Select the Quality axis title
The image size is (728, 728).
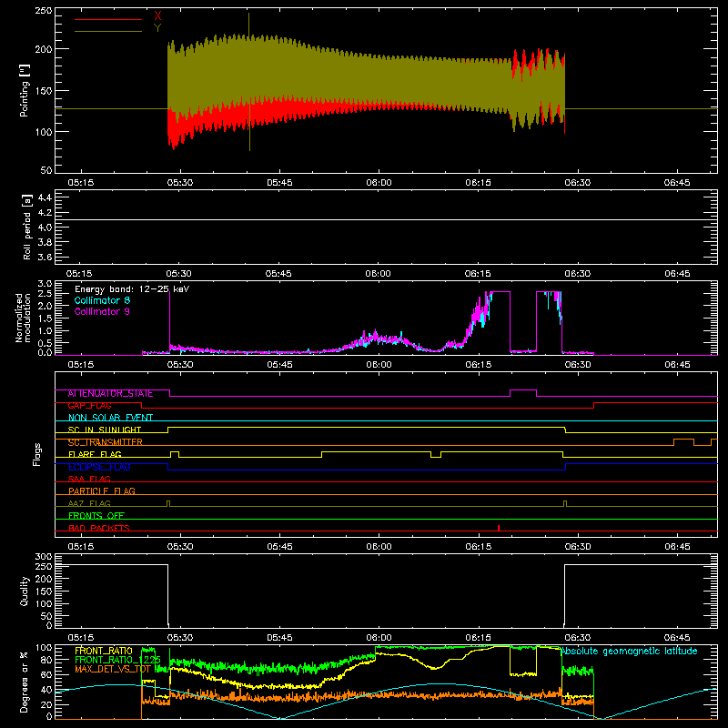(25, 591)
